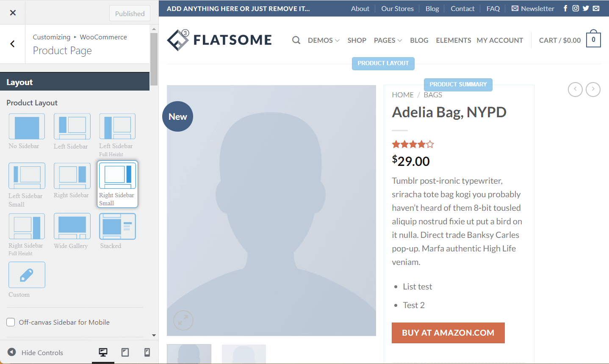Expand the Demos dropdown menu
The height and width of the screenshot is (364, 609).
(324, 41)
